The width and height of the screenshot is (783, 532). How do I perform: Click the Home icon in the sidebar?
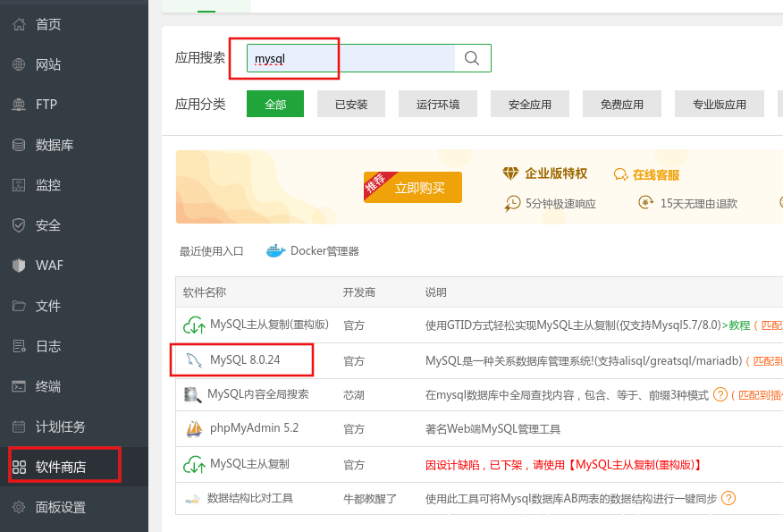[x=19, y=24]
